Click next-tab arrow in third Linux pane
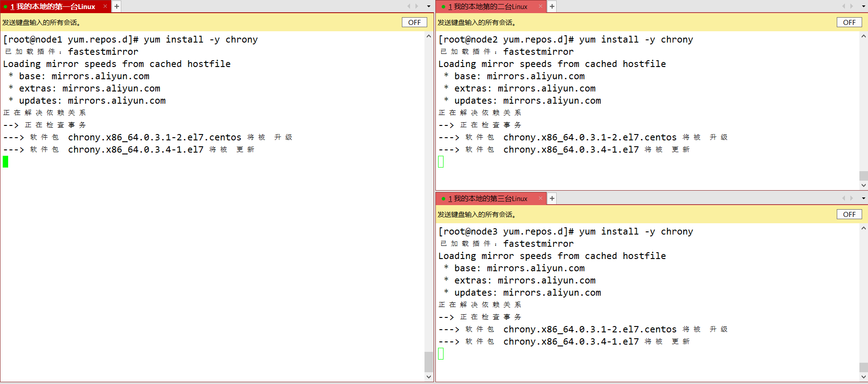Image resolution: width=868 pixels, height=384 pixels. pyautogui.click(x=852, y=198)
